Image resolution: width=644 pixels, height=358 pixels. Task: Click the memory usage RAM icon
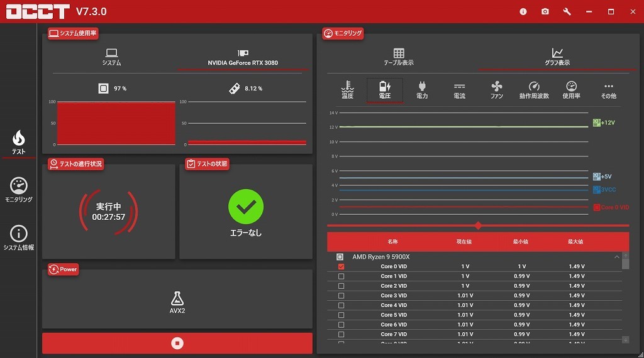tap(235, 88)
